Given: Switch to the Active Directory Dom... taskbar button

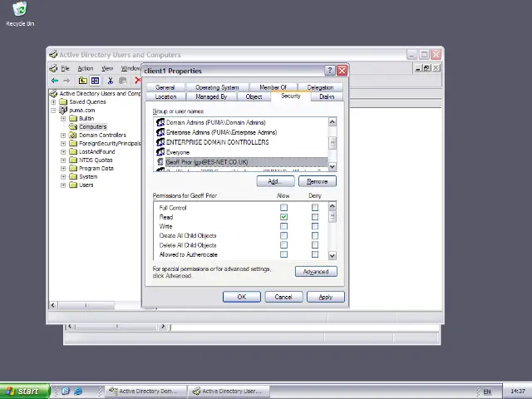Looking at the screenshot, I should point(146,391).
